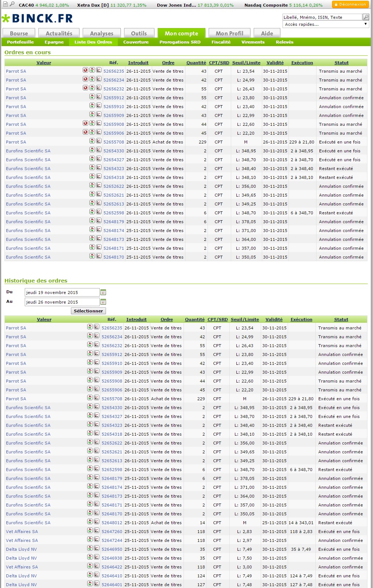
Task: Click the Au date field
Action: click(x=62, y=302)
